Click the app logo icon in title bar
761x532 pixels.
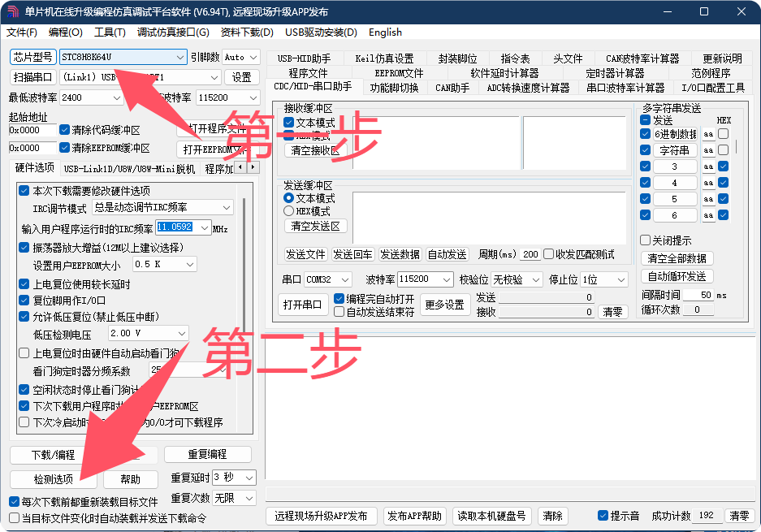(13, 11)
